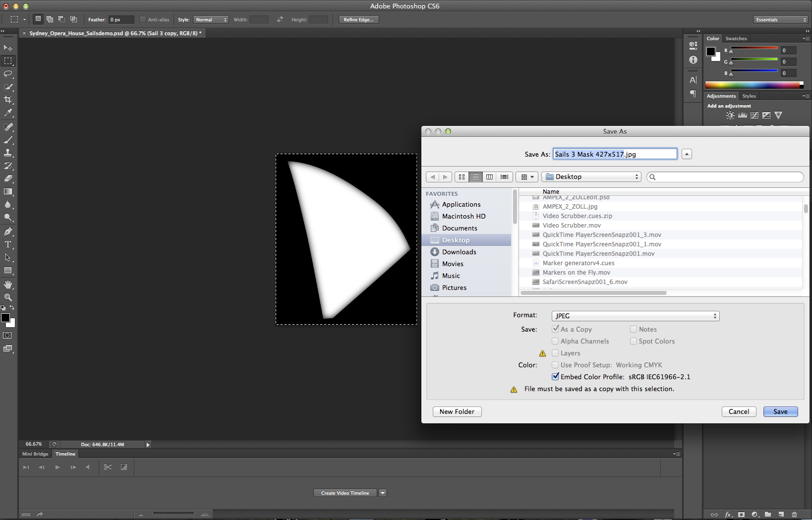
Task: Click the foreground color swatch in Color panel
Action: click(711, 52)
